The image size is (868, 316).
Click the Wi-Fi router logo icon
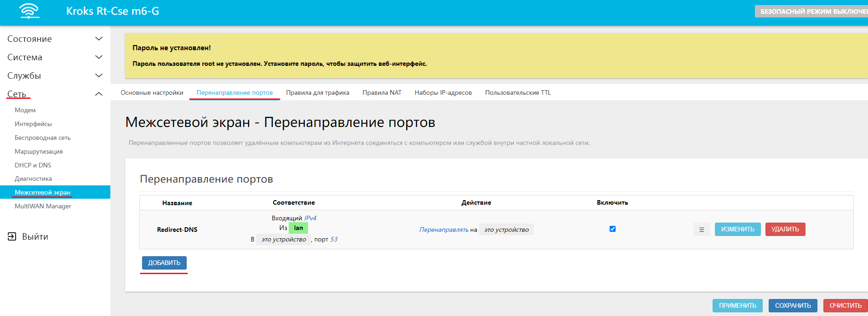tap(29, 11)
